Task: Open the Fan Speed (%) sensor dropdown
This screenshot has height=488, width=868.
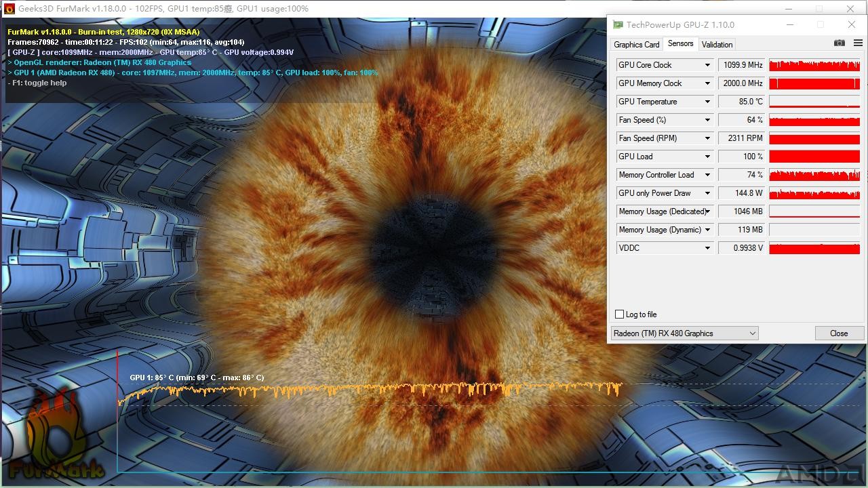Action: coord(707,120)
